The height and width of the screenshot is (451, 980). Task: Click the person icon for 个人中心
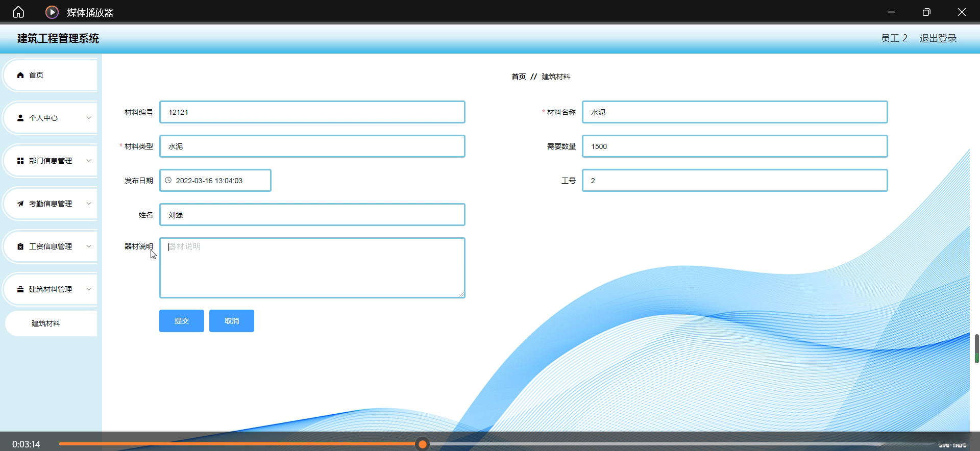(20, 118)
